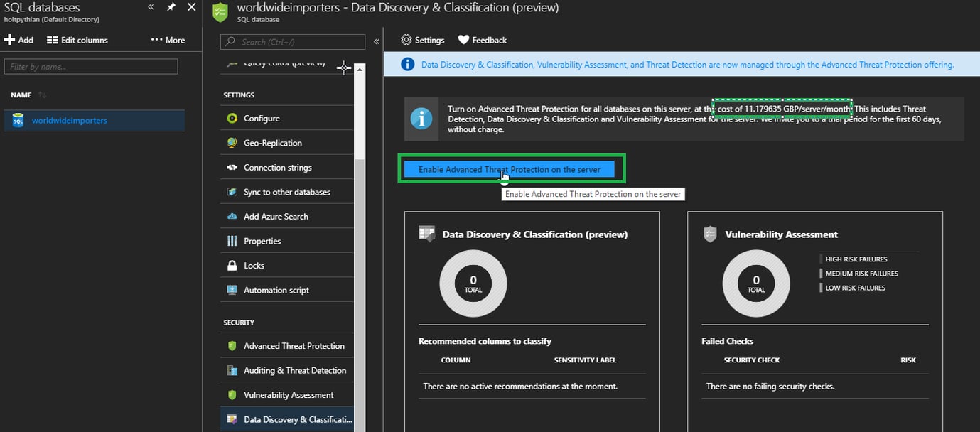Open Auditing & Threat Detection menu item
Viewport: 980px width, 432px height.
pyautogui.click(x=294, y=370)
